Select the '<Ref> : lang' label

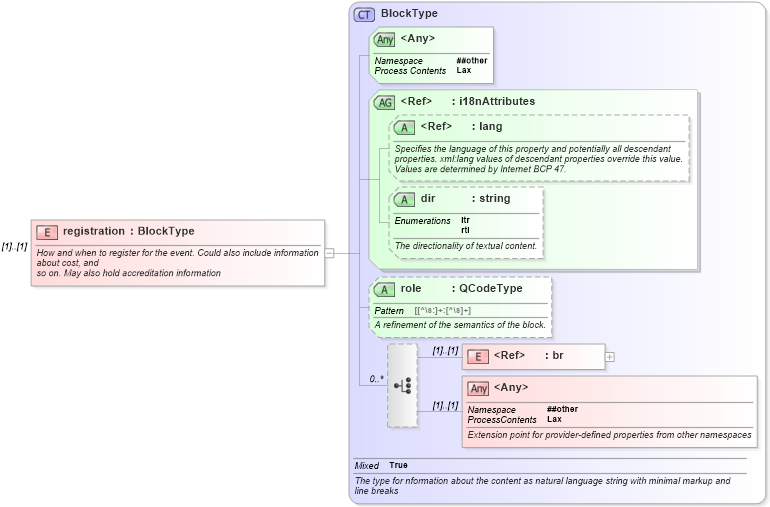point(461,126)
